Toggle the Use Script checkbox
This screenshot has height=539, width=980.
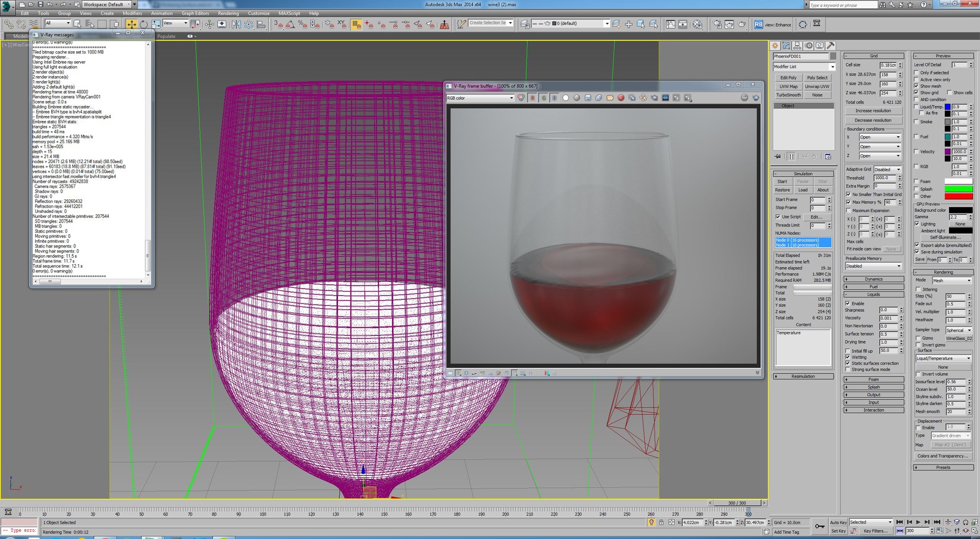778,217
